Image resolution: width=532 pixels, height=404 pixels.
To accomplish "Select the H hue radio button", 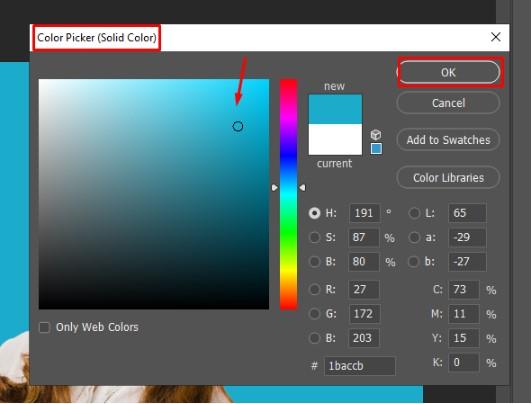I will 314,213.
